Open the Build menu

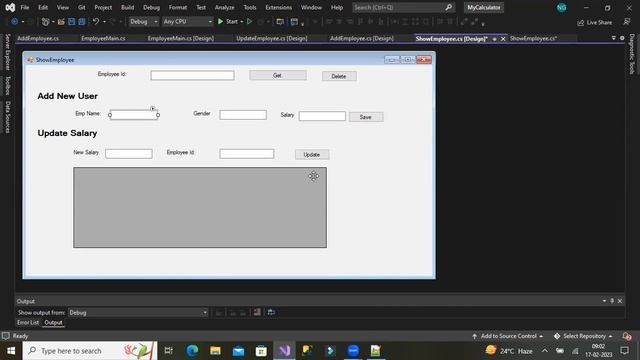pos(127,7)
